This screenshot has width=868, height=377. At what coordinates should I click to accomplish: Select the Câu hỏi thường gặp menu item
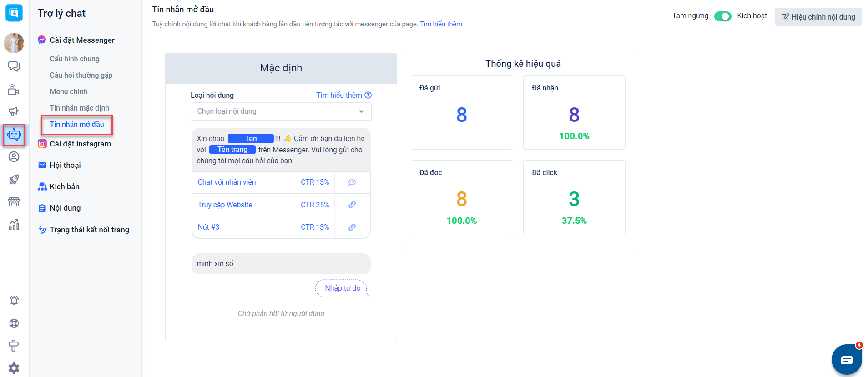81,75
